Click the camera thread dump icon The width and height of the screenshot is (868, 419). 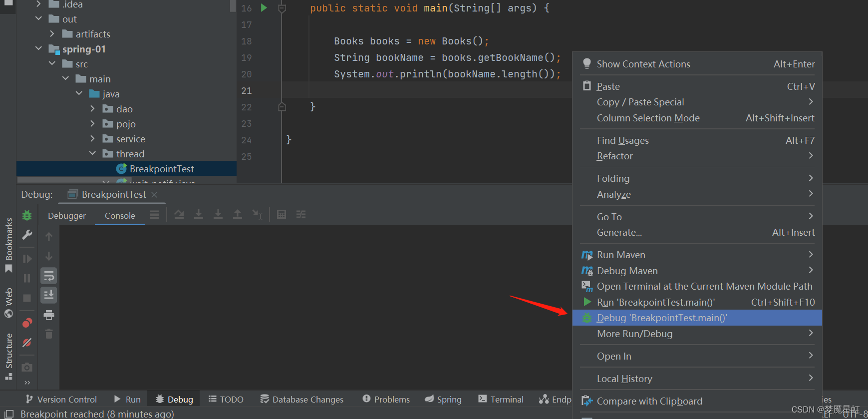tap(27, 367)
